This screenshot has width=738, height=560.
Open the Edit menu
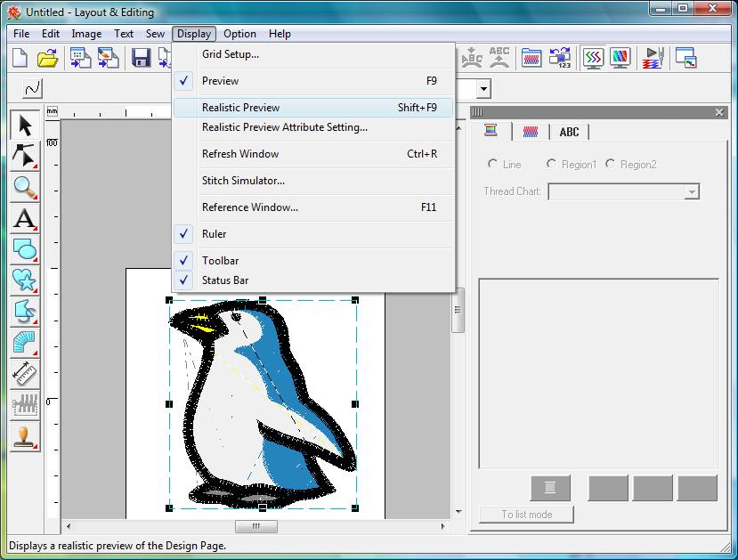point(51,34)
